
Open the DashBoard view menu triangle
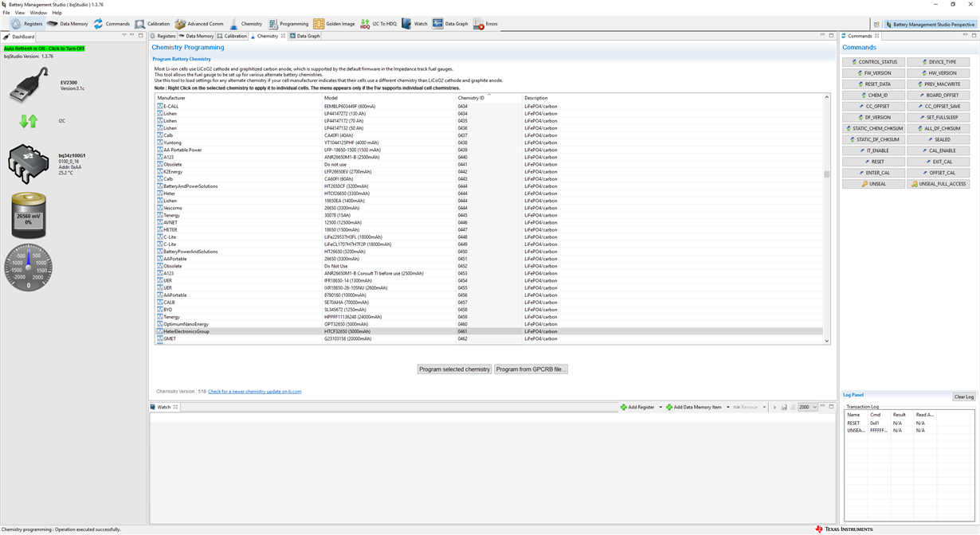pyautogui.click(x=124, y=35)
